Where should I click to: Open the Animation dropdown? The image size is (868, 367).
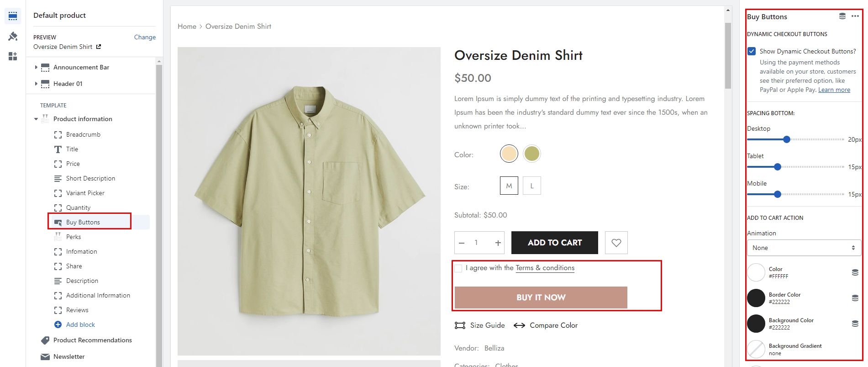pos(804,248)
